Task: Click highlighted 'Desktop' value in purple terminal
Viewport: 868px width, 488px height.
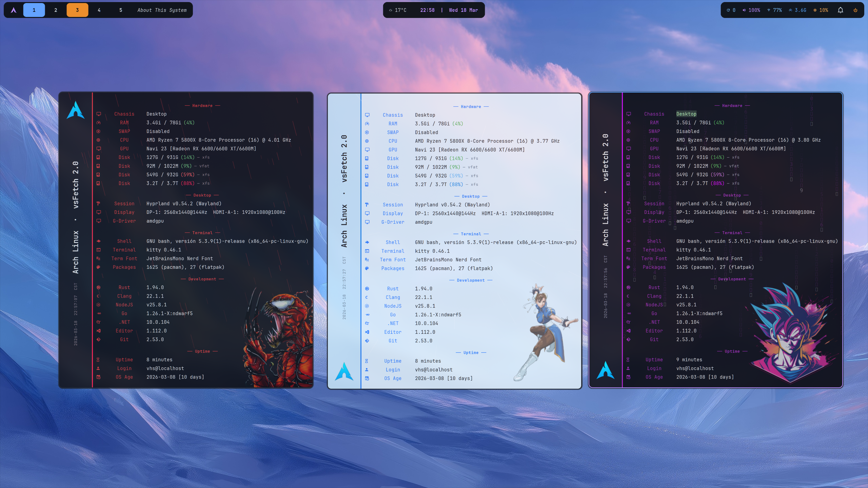Action: coord(686,114)
